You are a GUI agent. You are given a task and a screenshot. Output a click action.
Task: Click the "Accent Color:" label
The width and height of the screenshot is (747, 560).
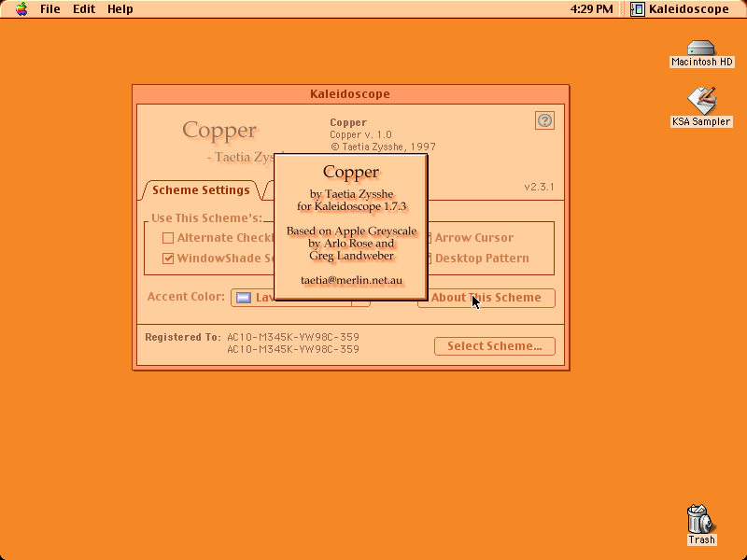coord(186,297)
